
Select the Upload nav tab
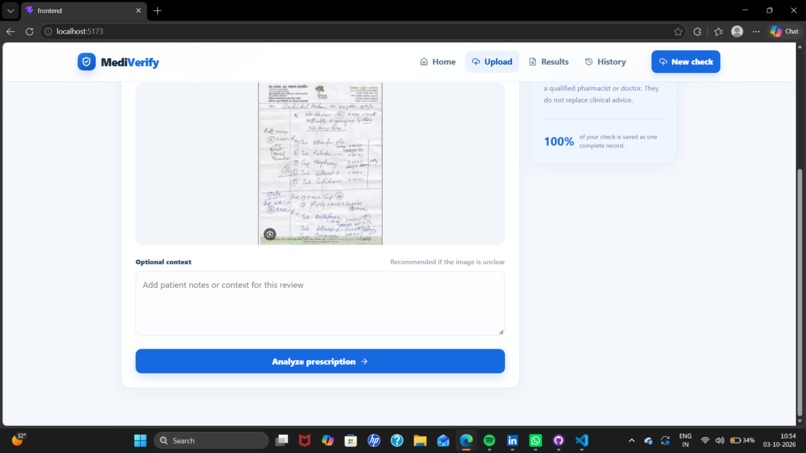[492, 62]
